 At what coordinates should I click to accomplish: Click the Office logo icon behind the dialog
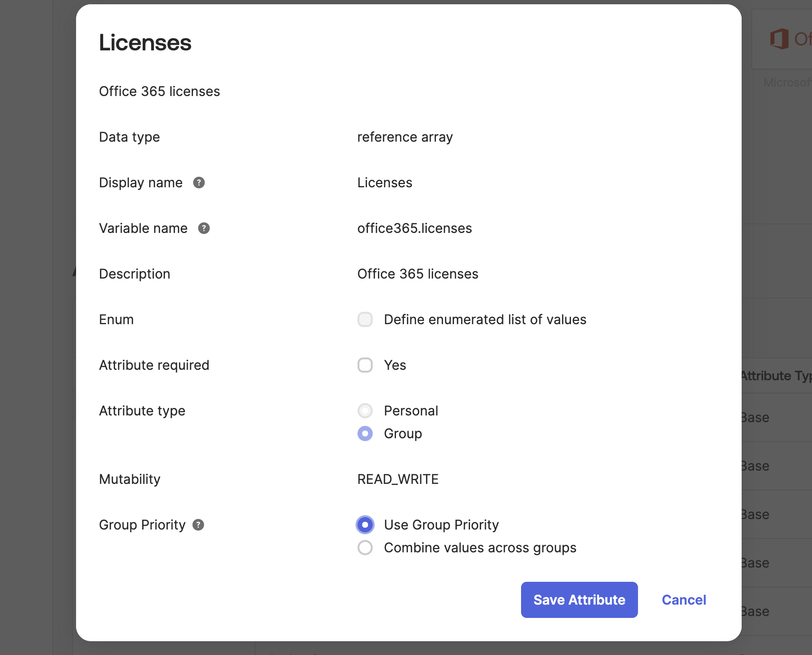(x=779, y=39)
